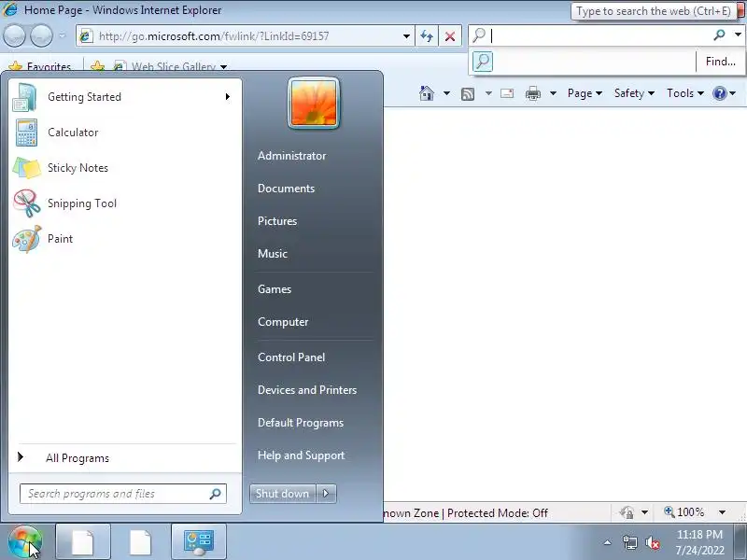Click the search magnifier button in search box
Image resolution: width=747 pixels, height=560 pixels.
click(x=719, y=35)
